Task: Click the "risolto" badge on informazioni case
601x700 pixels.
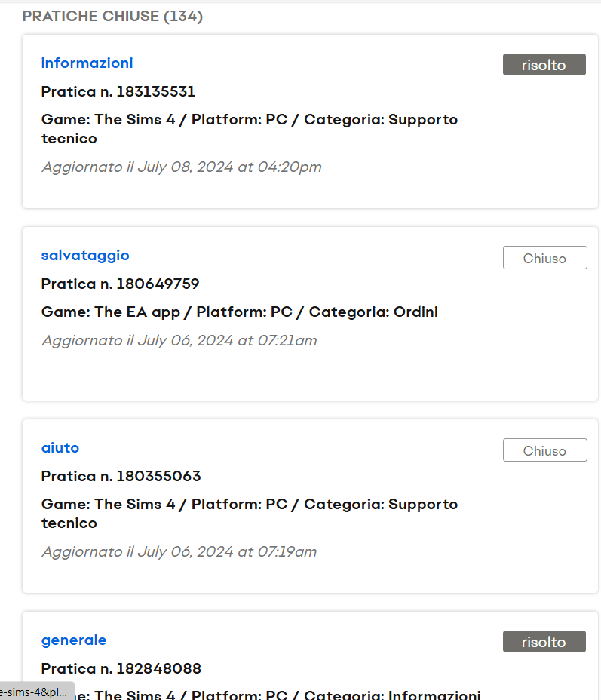Action: click(x=544, y=65)
